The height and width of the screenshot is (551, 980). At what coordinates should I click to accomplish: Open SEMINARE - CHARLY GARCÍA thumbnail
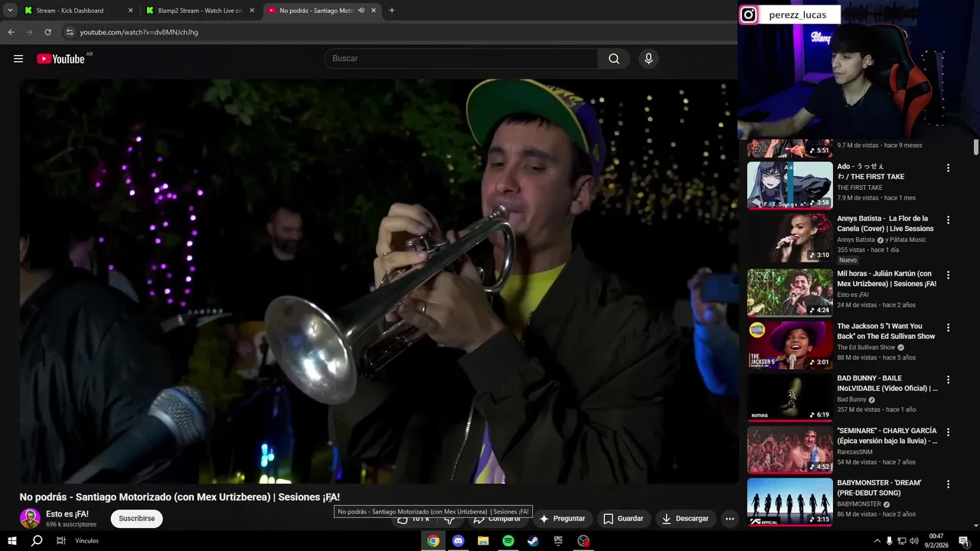coord(789,449)
